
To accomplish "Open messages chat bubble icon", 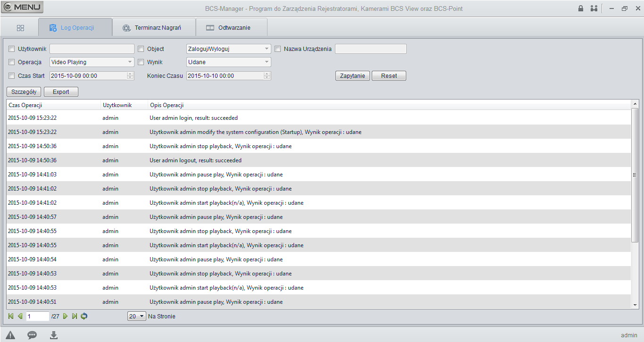I will pyautogui.click(x=32, y=335).
